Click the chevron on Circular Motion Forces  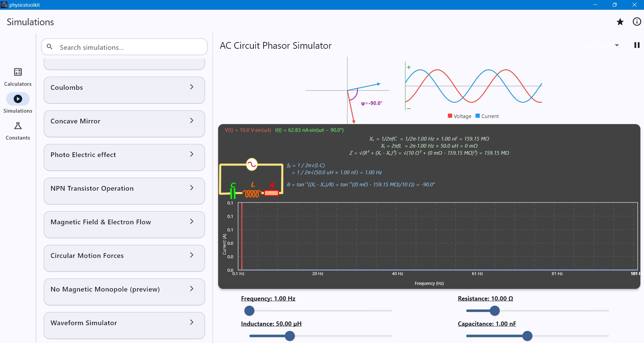coord(192,255)
